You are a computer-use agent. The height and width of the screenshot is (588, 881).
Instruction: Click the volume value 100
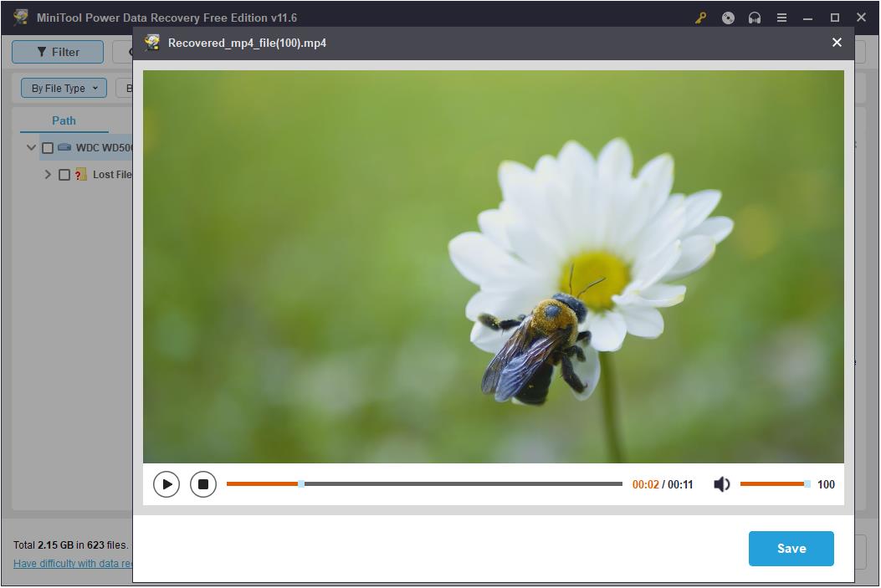(826, 484)
